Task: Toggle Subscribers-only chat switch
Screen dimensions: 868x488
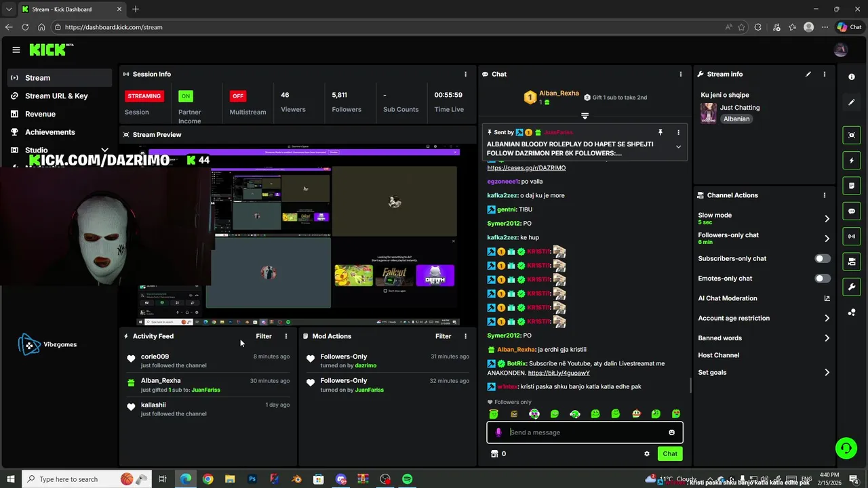Action: [x=822, y=258]
